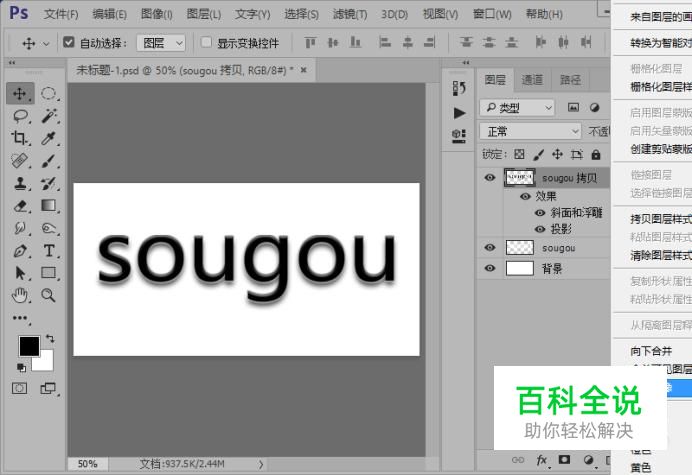Open the Edit Toolbar three-dots icon
Image resolution: width=692 pixels, height=475 pixels.
[x=20, y=318]
